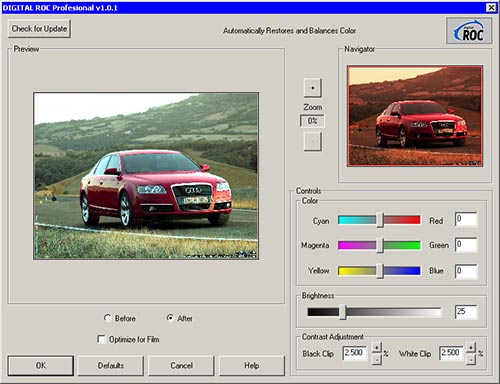500x384 pixels.
Task: Click the Blue value input field
Action: tap(466, 271)
